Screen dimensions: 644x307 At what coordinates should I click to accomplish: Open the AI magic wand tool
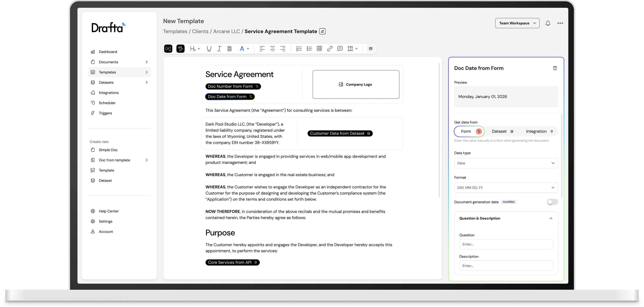(180, 49)
